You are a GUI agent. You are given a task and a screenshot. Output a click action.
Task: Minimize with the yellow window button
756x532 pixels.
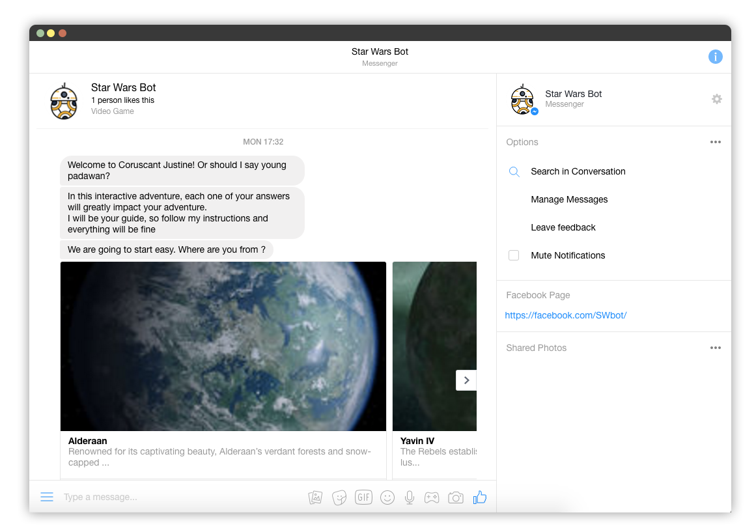click(51, 33)
